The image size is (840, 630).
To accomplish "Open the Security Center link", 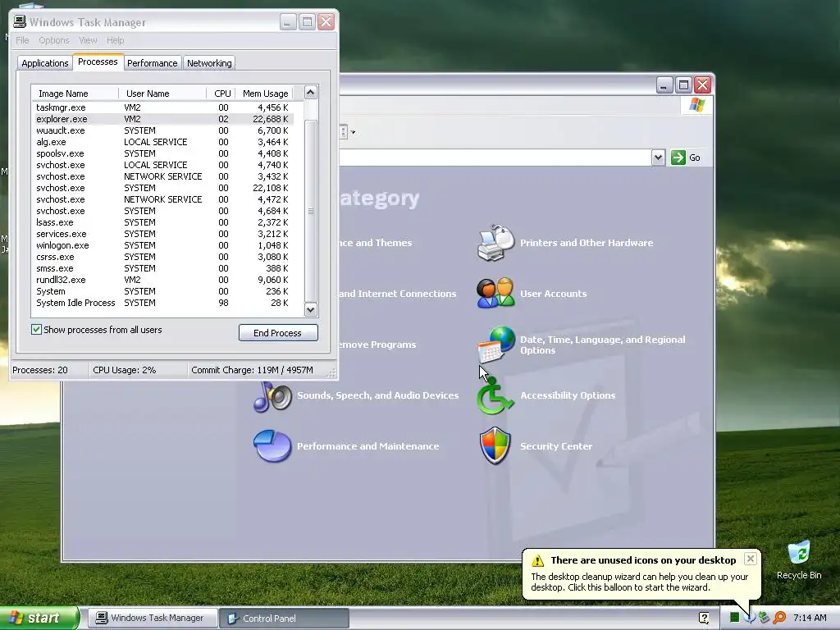I will click(x=556, y=446).
